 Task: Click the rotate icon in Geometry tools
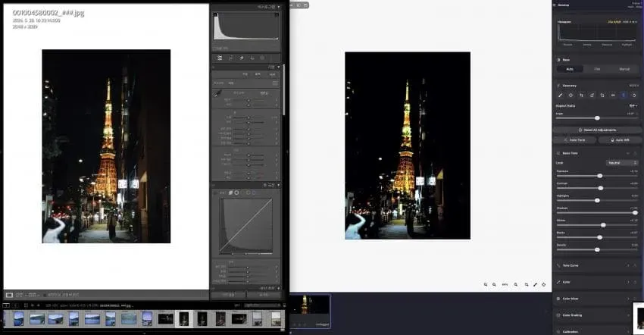(x=592, y=95)
